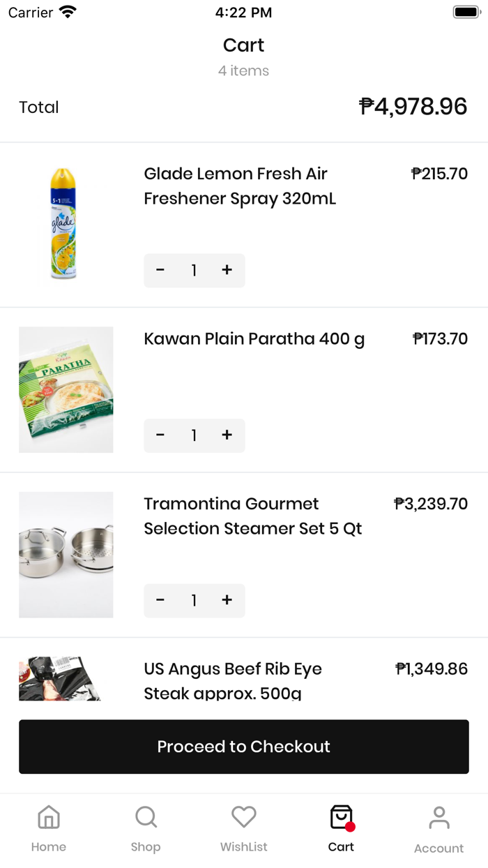Open the Home tab icon

49,817
